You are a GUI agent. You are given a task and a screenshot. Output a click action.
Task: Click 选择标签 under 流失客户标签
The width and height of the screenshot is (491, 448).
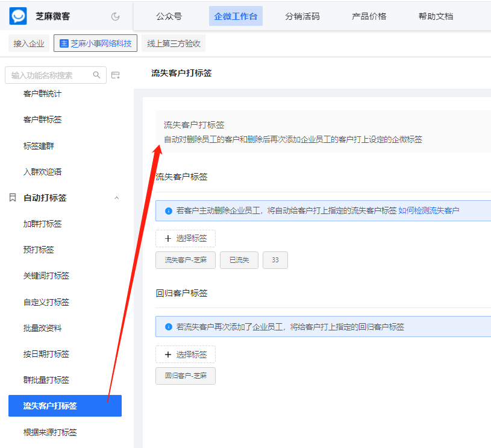click(x=186, y=239)
